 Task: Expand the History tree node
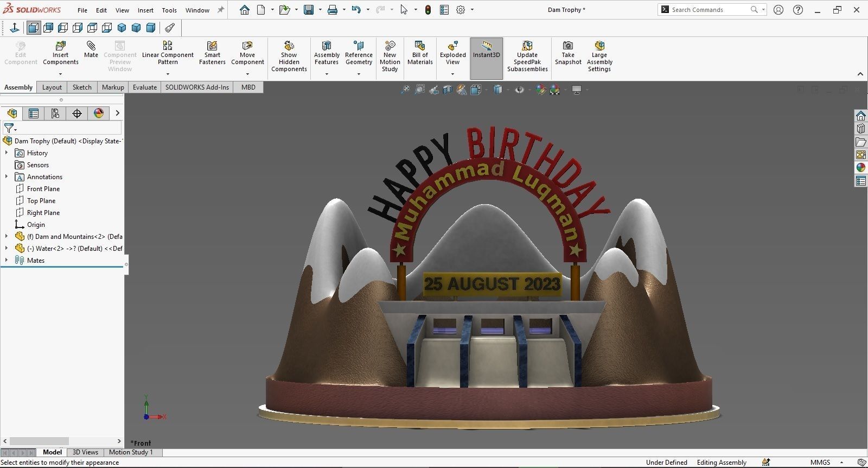point(7,153)
